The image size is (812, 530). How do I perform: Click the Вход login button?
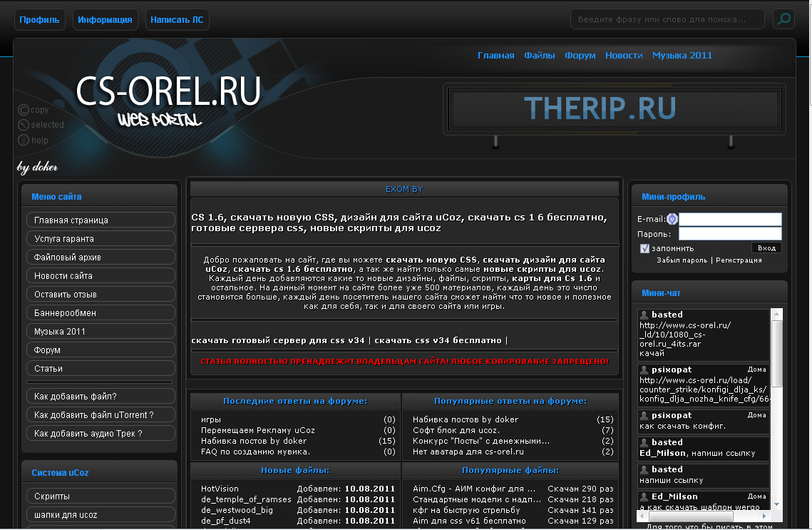click(x=766, y=248)
